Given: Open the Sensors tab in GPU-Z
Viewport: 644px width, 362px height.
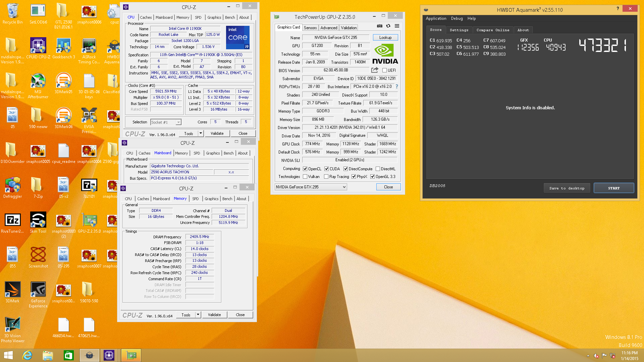Looking at the screenshot, I should (x=310, y=28).
